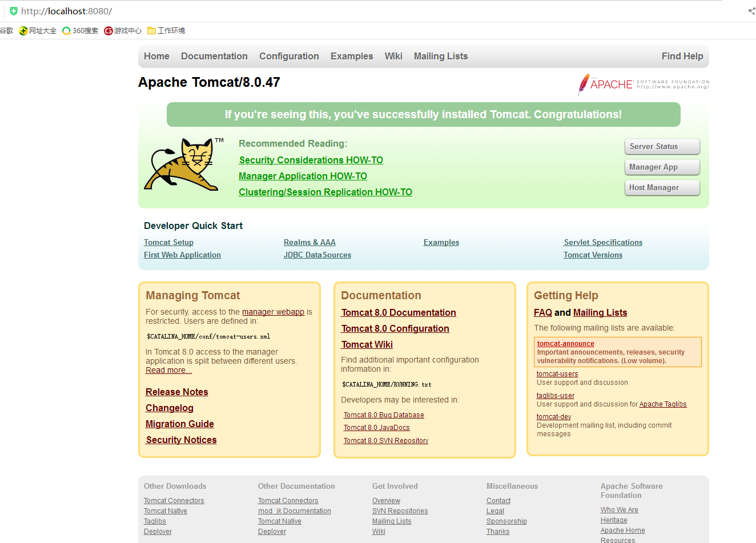Open Examples link under Developer Quick Start
This screenshot has width=756, height=543.
pos(441,242)
